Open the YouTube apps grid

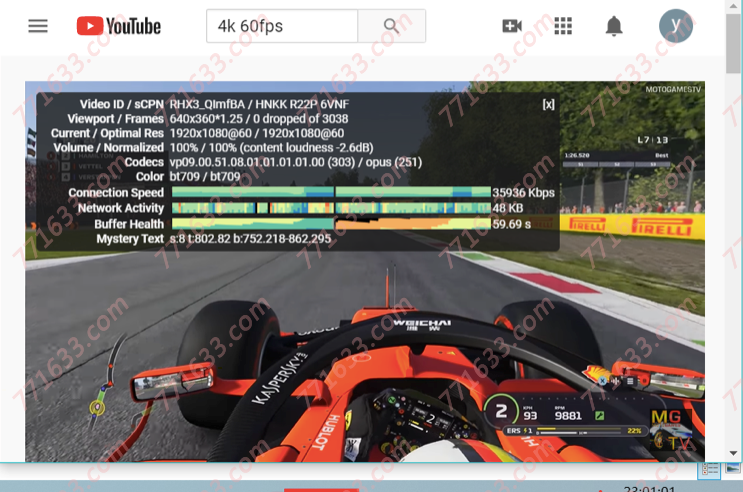tap(563, 26)
